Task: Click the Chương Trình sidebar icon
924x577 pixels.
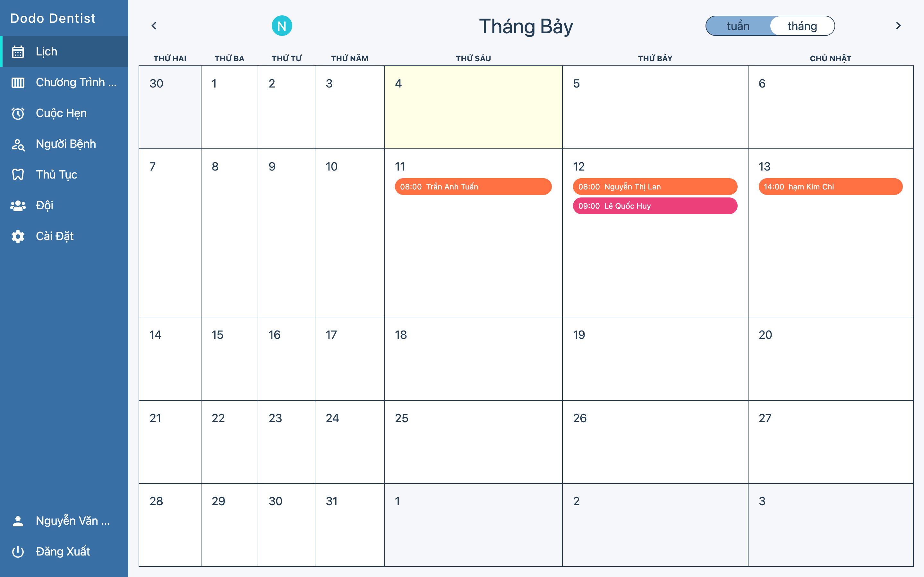Action: (18, 82)
